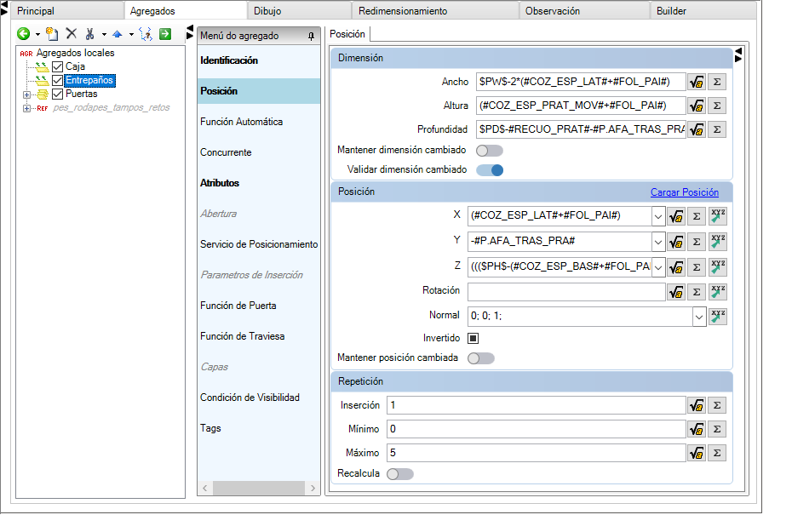Open the X position dropdown
The width and height of the screenshot is (792, 532).
[657, 216]
